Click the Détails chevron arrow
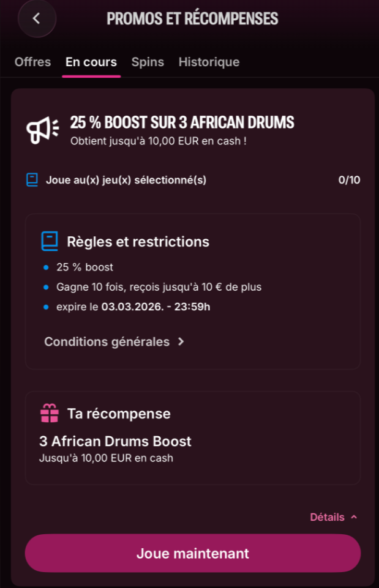 coord(354,517)
